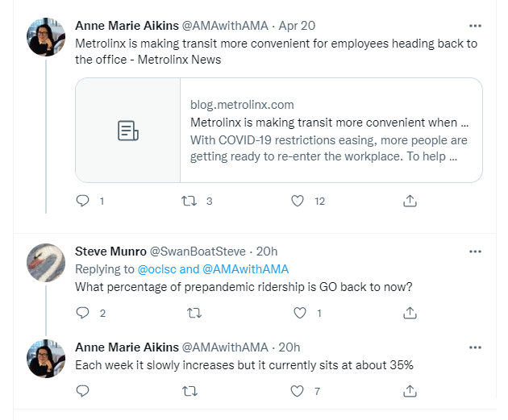Reply to the Metrolinx transit tweet
This screenshot has width=508, height=420.
82,201
